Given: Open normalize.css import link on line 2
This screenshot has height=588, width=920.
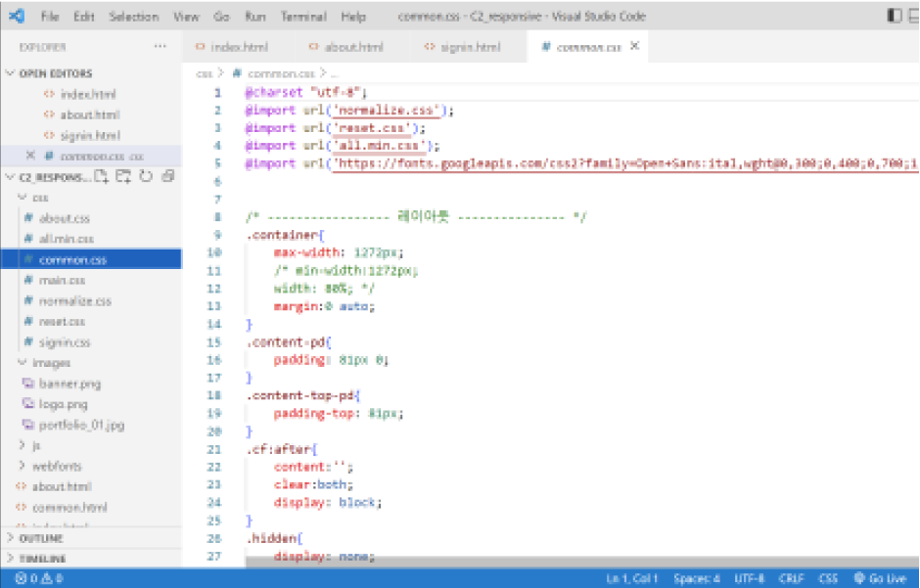Looking at the screenshot, I should [x=386, y=111].
